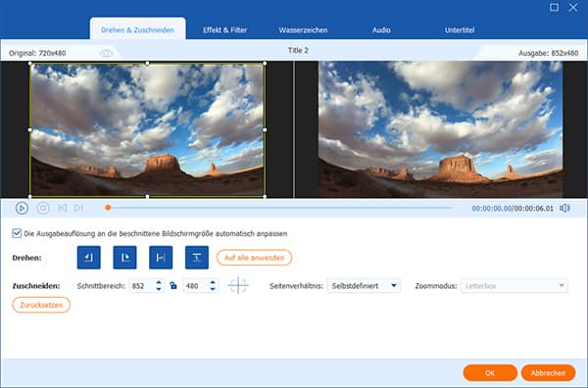The width and height of the screenshot is (588, 388).
Task: Decrease crop height value
Action: click(x=213, y=289)
